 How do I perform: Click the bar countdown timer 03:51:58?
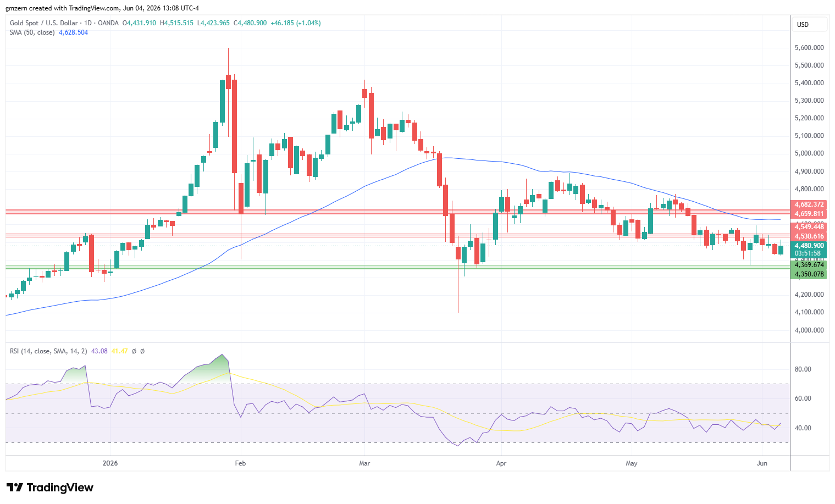point(808,254)
